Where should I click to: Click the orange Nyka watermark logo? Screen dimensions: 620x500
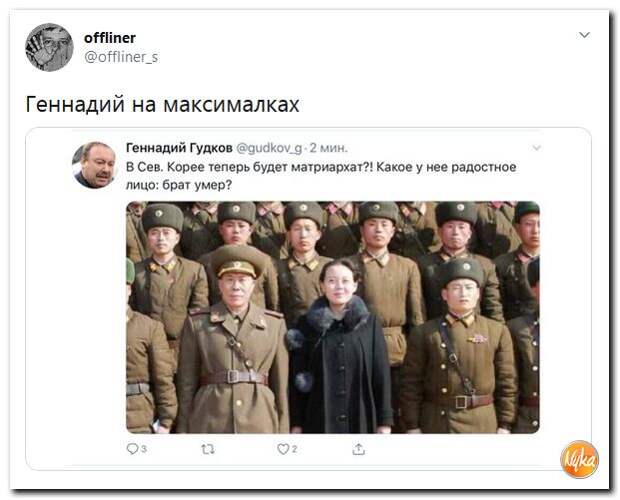tap(579, 459)
